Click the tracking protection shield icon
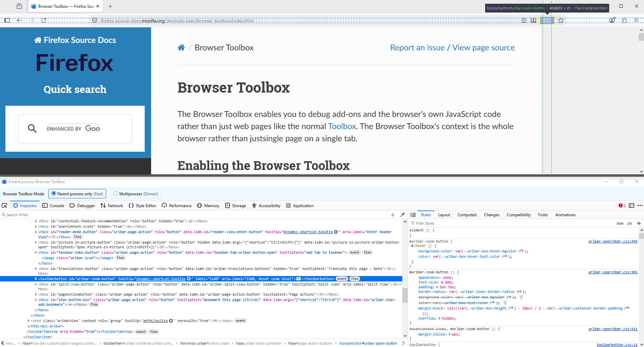 (x=95, y=21)
